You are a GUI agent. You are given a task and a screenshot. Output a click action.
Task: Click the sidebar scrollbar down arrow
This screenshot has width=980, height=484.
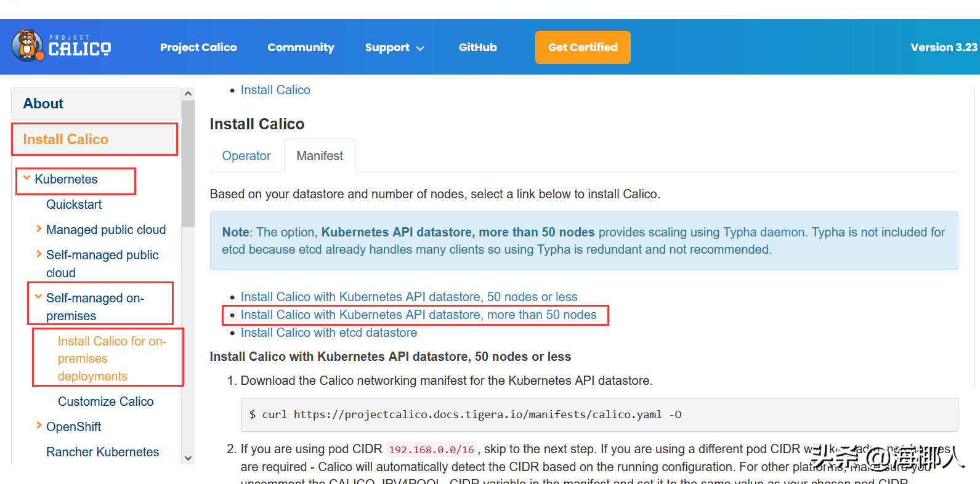(x=188, y=459)
